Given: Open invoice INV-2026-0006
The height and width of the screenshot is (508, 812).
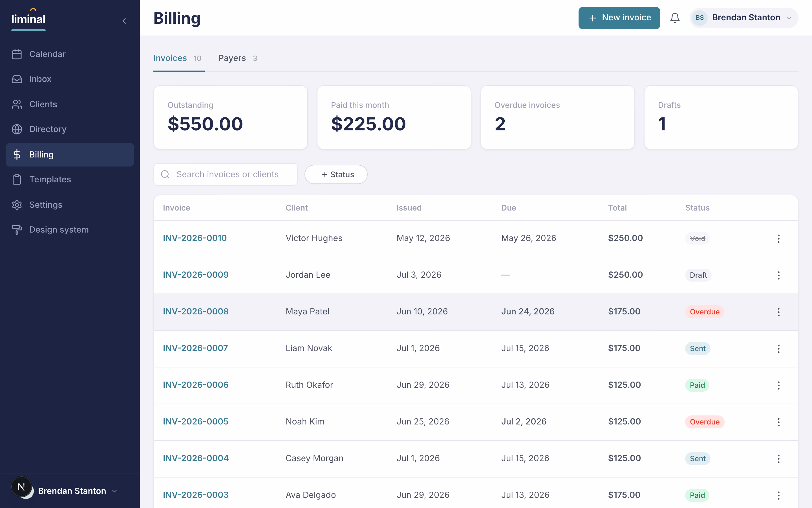Looking at the screenshot, I should point(196,385).
